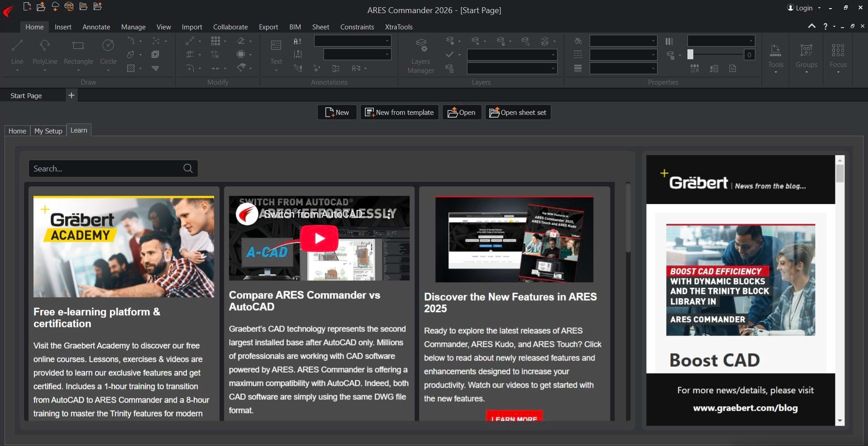Screen dimensions: 868x446
Task: Open the line color dropdown in Properties
Action: 623,41
